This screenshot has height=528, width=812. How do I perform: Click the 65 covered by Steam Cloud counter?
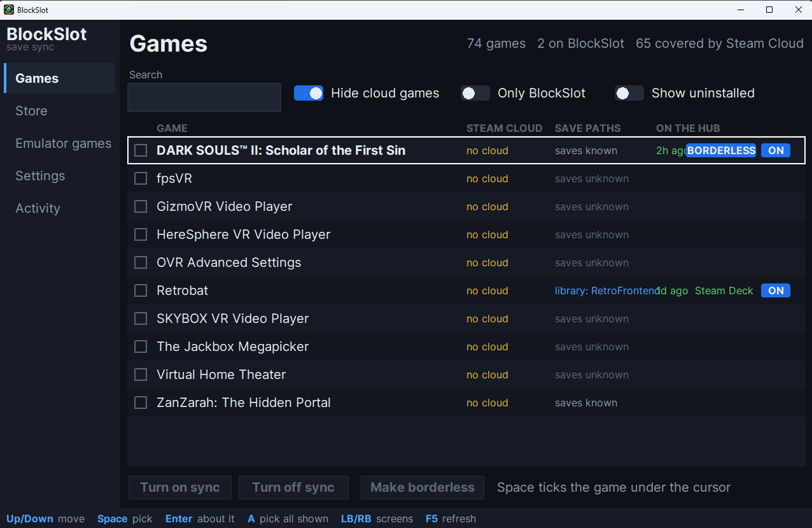720,43
